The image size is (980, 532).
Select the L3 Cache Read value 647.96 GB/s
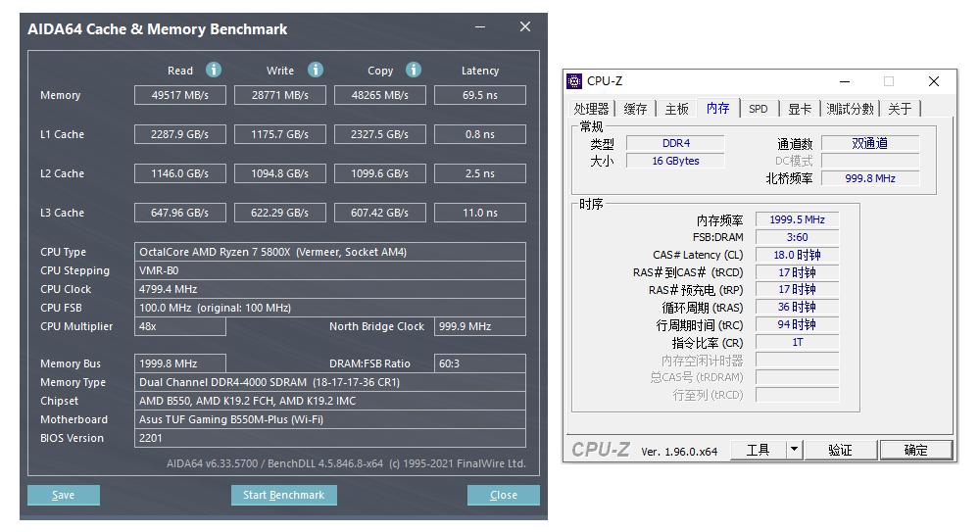pyautogui.click(x=180, y=213)
